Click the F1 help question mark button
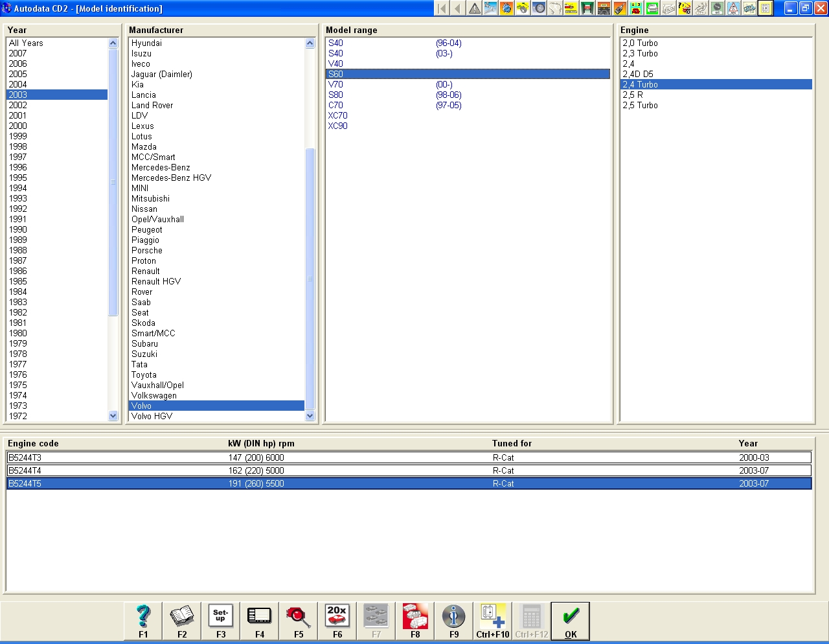This screenshot has width=829, height=644. point(143,621)
